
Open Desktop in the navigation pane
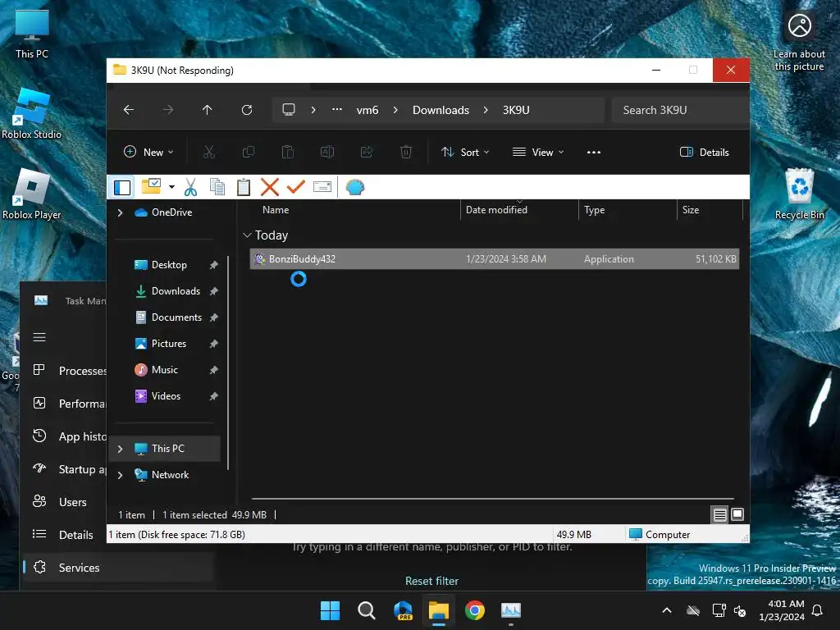pos(169,265)
